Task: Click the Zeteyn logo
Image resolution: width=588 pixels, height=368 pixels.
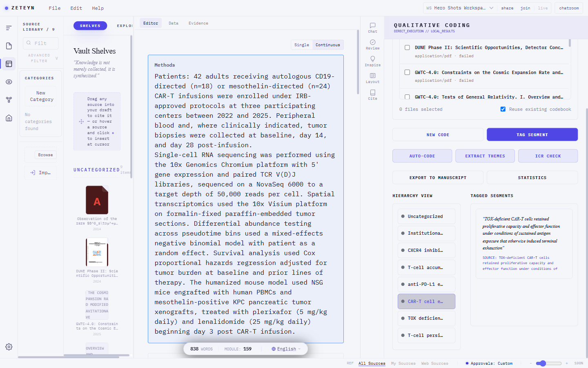Action: 20,8
